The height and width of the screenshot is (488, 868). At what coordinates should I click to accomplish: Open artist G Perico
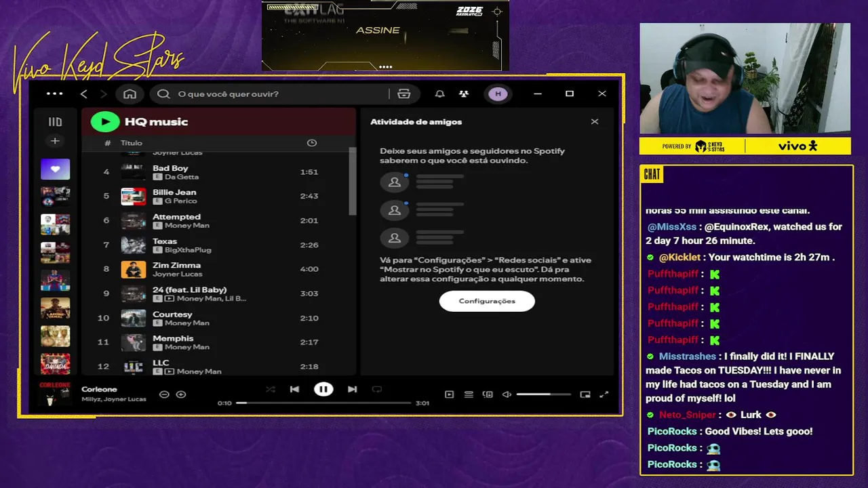pyautogui.click(x=180, y=201)
